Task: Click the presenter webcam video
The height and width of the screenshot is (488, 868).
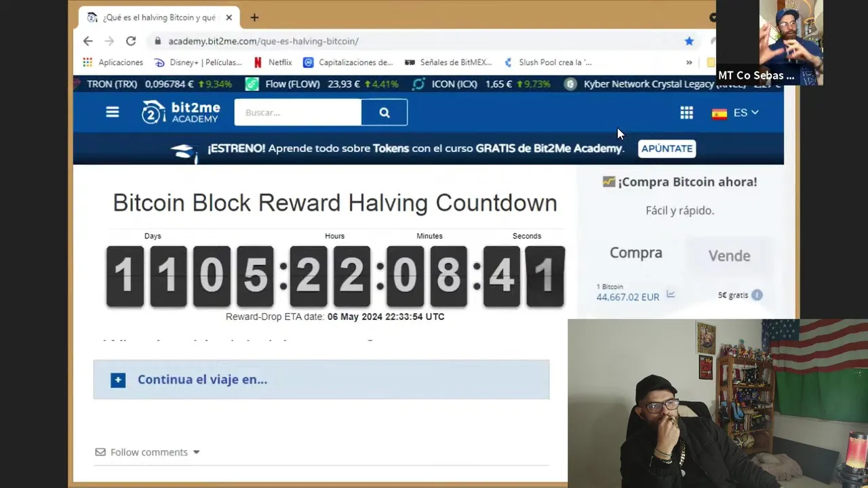Action: (717, 403)
